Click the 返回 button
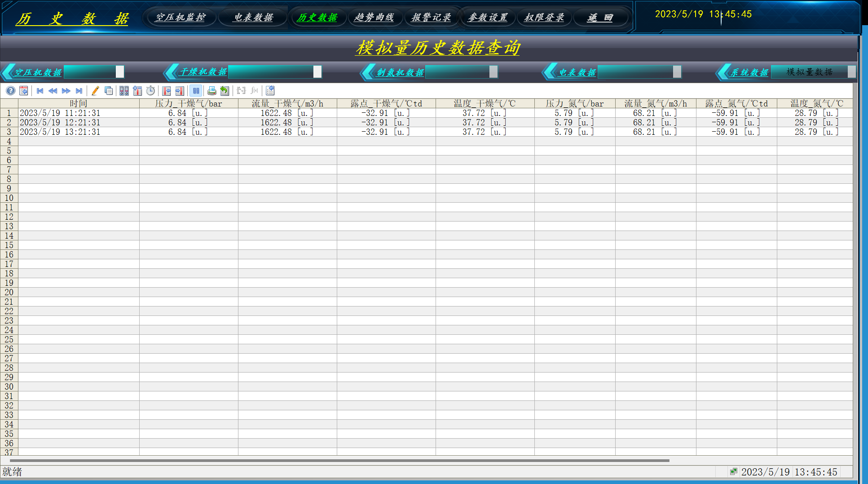Viewport: 868px width, 484px height. coord(600,18)
